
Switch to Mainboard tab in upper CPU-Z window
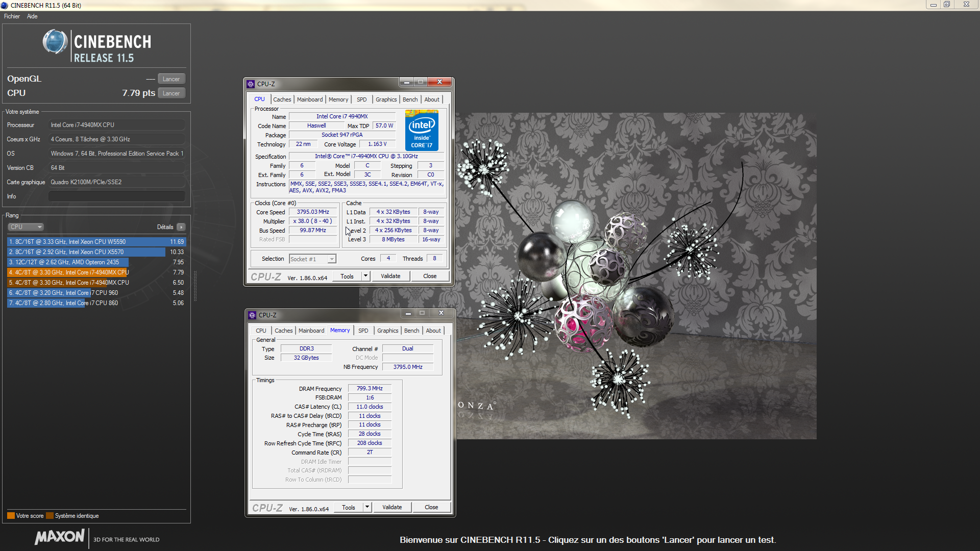[x=310, y=99]
